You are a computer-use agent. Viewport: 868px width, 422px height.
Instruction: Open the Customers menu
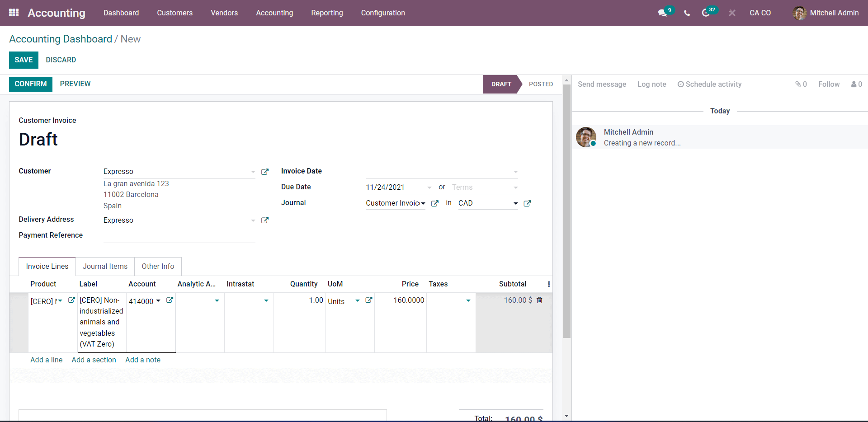click(x=175, y=13)
